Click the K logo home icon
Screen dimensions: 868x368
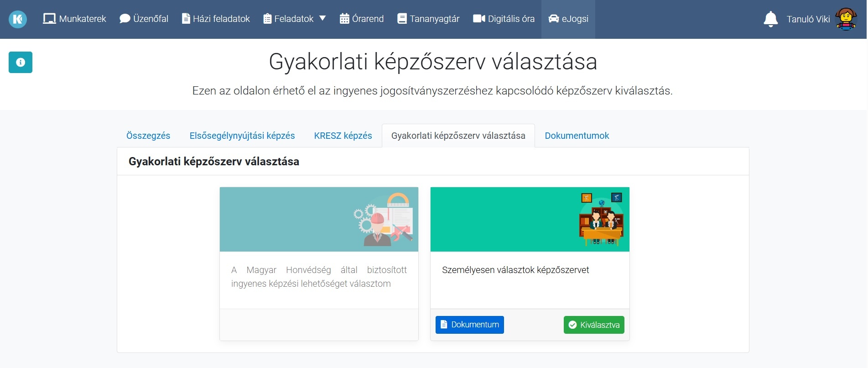[18, 19]
